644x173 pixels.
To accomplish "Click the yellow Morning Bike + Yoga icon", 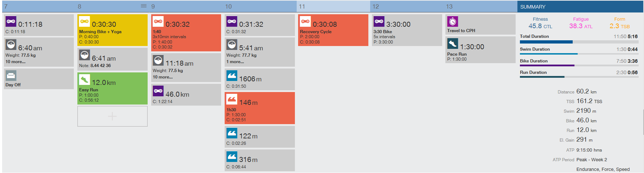I will (85, 22).
